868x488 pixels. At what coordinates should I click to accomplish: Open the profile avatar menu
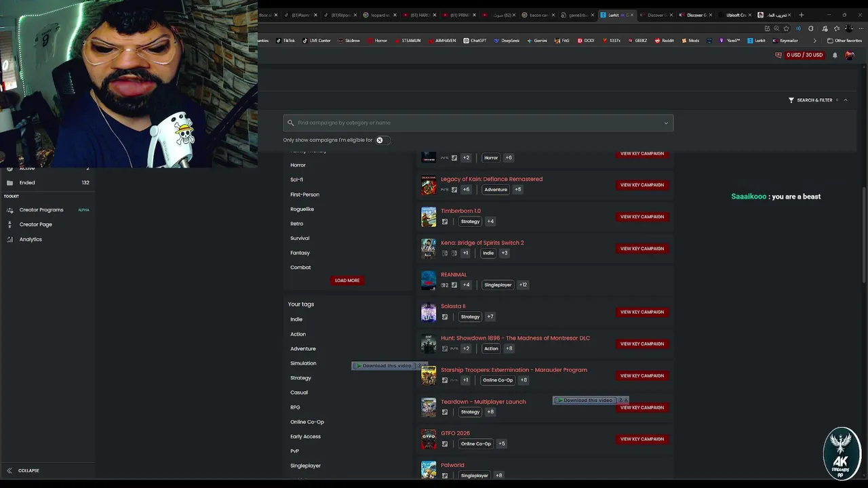[849, 55]
